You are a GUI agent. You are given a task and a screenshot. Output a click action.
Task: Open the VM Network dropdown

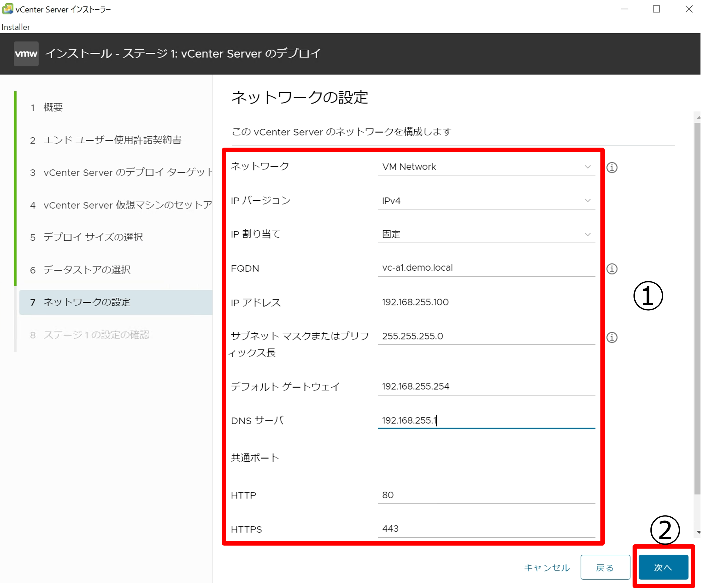pos(486,167)
